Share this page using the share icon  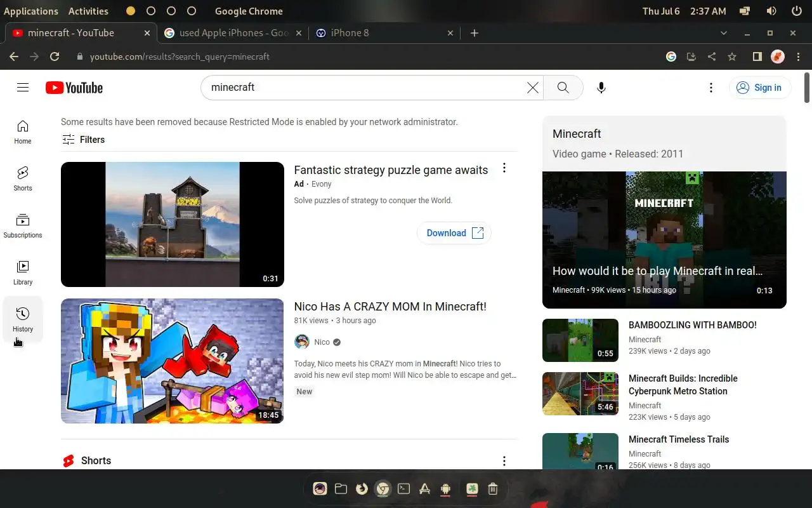[712, 57]
